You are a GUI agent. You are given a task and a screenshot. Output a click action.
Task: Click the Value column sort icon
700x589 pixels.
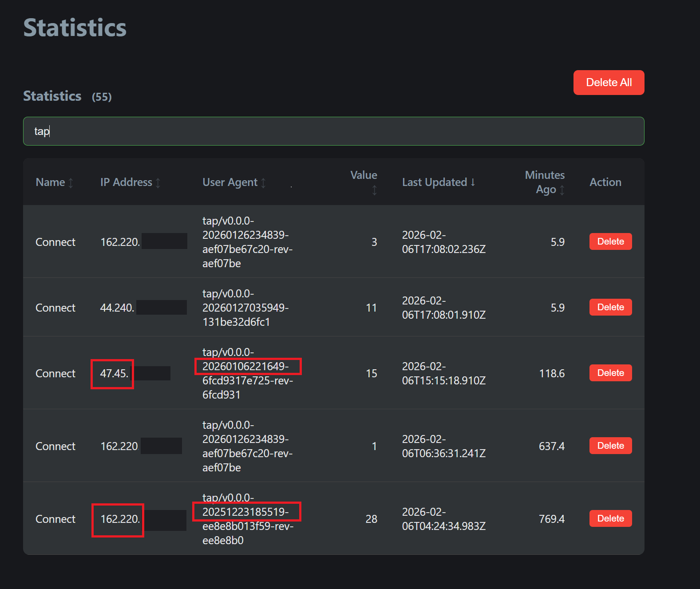(374, 190)
